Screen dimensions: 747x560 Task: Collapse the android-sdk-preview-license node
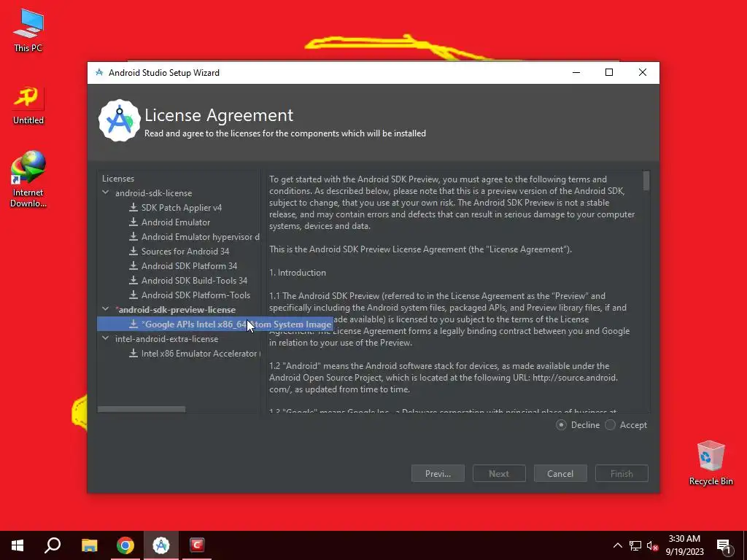[x=105, y=309]
